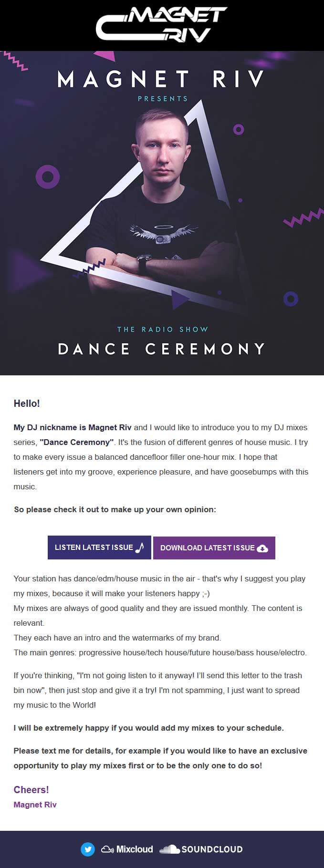Select the purple Magnet Riv signature link

pos(35,805)
